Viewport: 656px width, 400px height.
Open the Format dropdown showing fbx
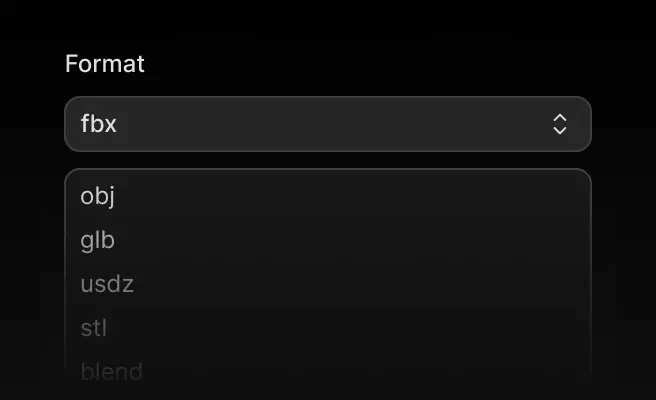pyautogui.click(x=327, y=124)
